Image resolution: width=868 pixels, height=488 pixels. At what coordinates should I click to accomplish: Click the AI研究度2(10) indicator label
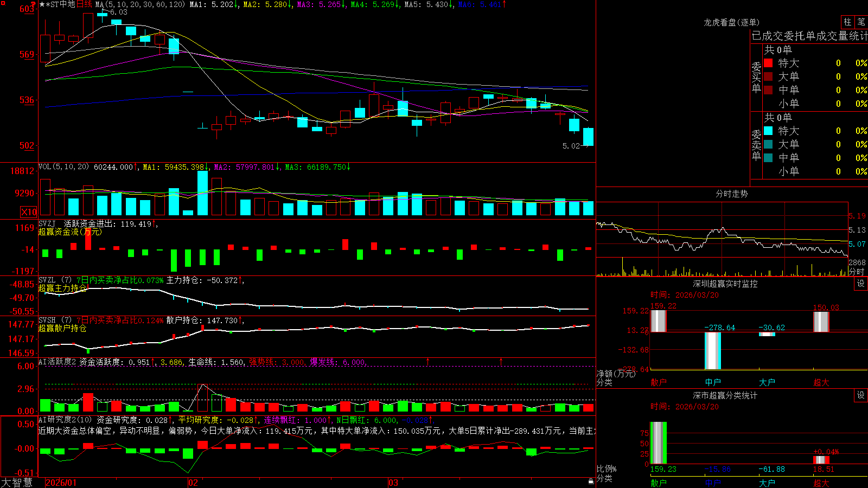pyautogui.click(x=65, y=420)
